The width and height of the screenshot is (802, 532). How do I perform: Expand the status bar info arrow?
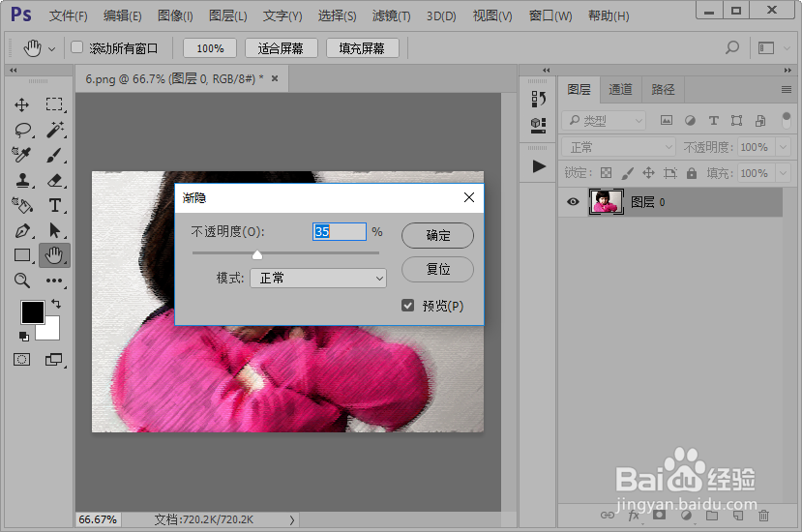[291, 519]
